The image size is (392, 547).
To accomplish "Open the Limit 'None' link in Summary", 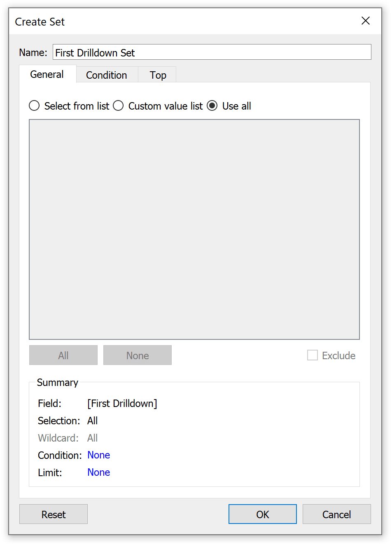I will point(99,472).
